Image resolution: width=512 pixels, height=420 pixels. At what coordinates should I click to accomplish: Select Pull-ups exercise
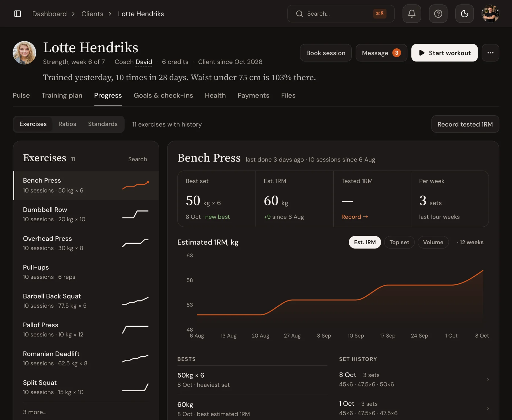pyautogui.click(x=86, y=272)
